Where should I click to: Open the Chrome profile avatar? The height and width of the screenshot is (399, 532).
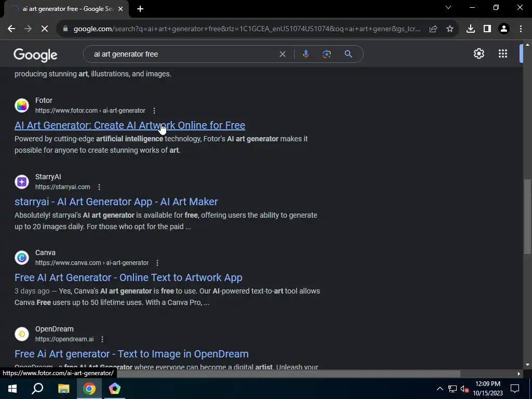pyautogui.click(x=504, y=29)
